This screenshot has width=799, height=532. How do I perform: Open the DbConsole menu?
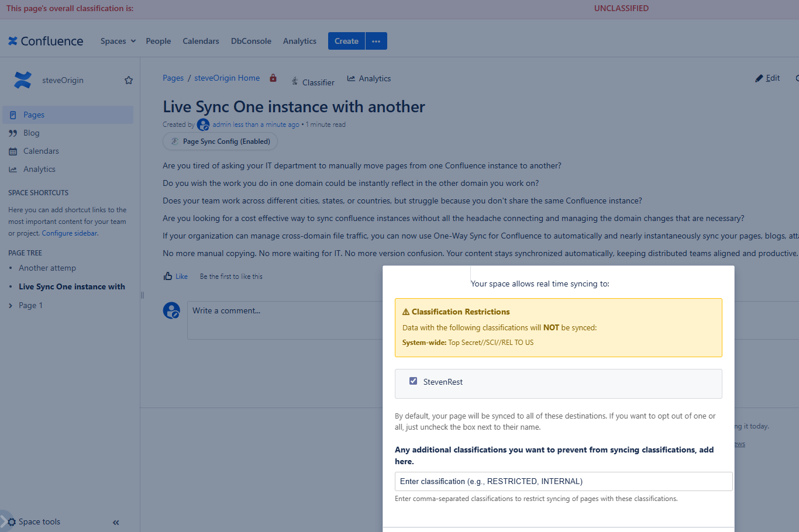[251, 41]
